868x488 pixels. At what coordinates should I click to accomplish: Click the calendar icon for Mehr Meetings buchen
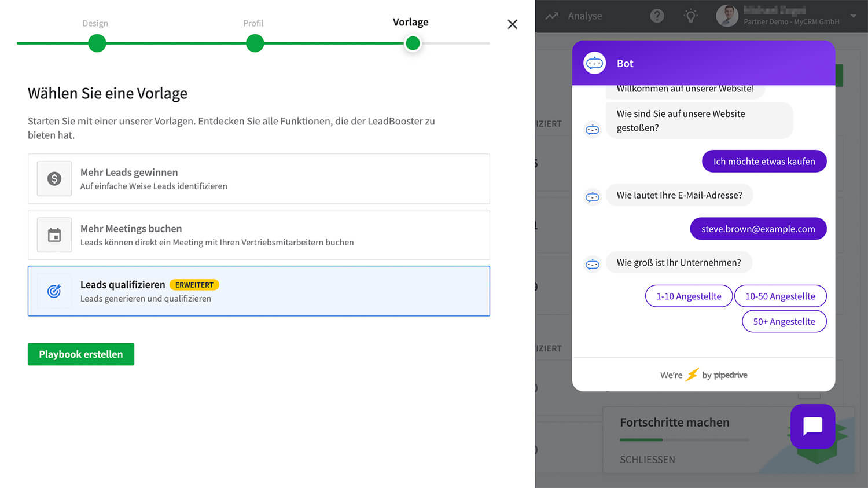tap(54, 235)
